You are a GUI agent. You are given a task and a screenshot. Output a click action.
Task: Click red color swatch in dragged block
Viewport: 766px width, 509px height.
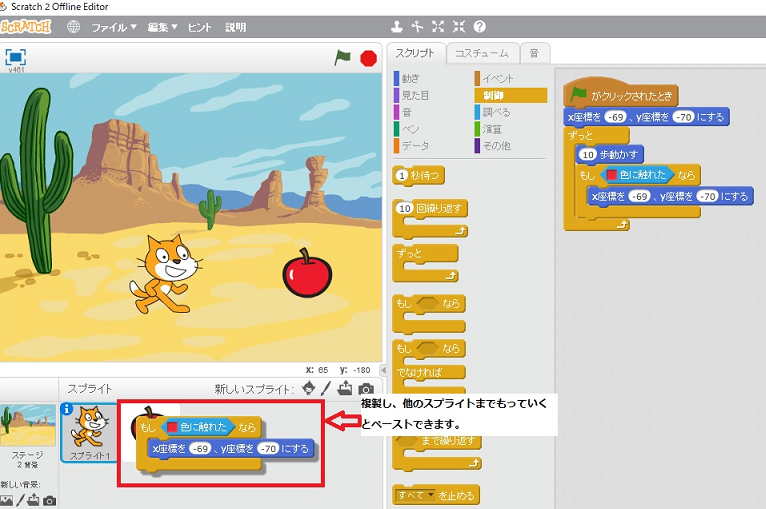click(172, 427)
